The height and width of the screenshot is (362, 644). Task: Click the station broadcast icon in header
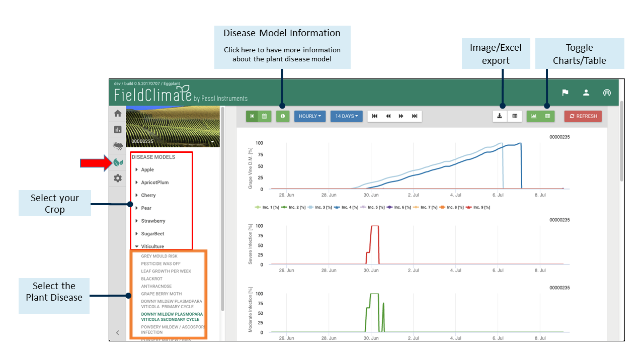(x=607, y=93)
